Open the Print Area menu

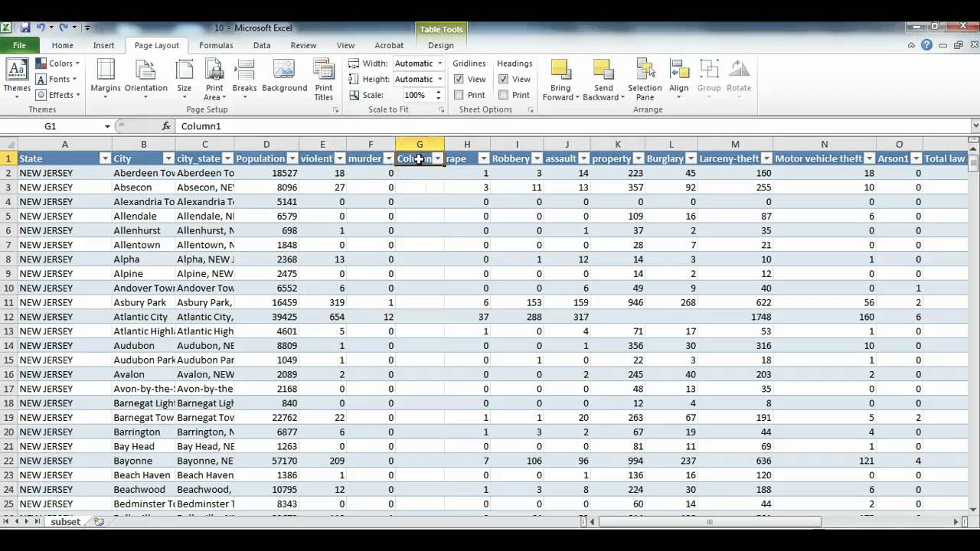(x=214, y=79)
